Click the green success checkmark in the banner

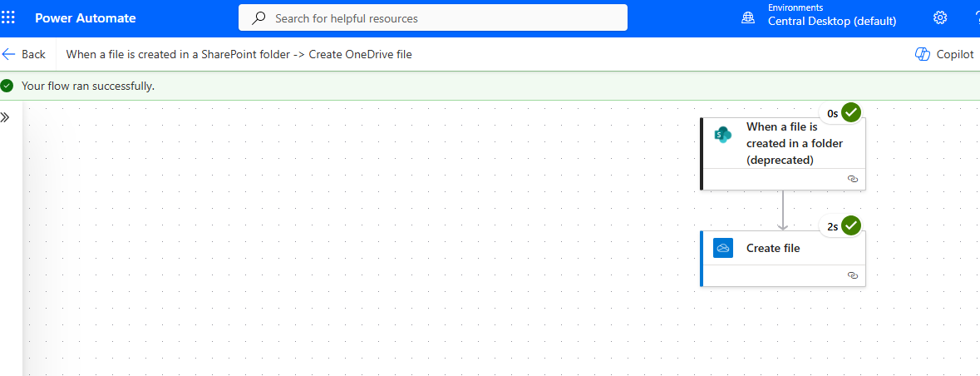[x=7, y=86]
